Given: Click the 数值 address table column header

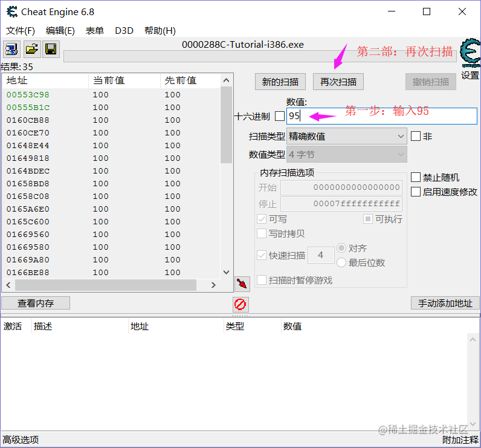Looking at the screenshot, I should [374, 326].
